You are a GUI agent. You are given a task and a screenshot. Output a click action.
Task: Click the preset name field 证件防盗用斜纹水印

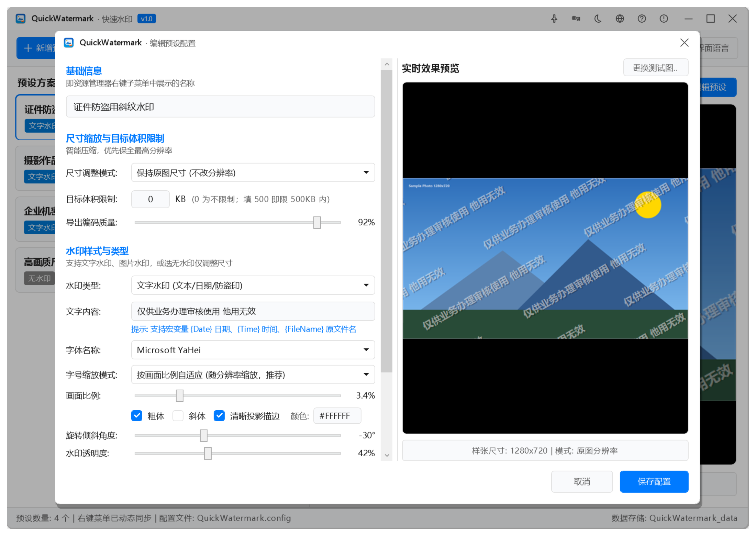click(x=220, y=107)
